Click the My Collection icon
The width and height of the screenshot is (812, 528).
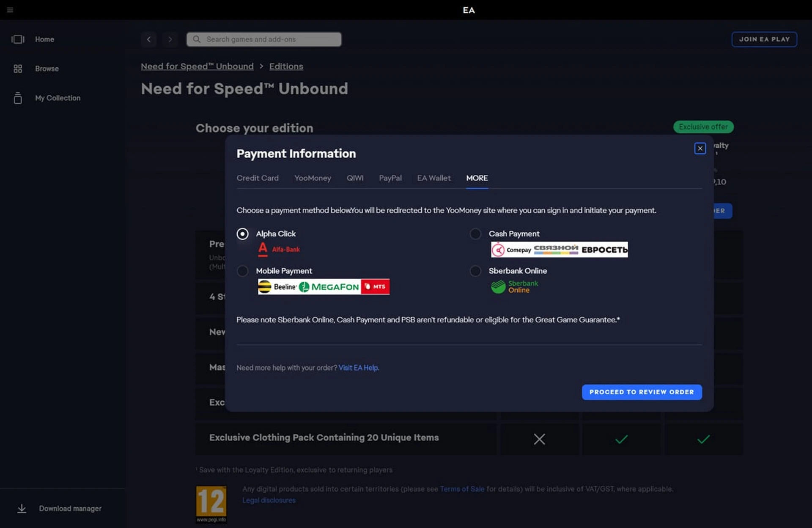pos(18,98)
